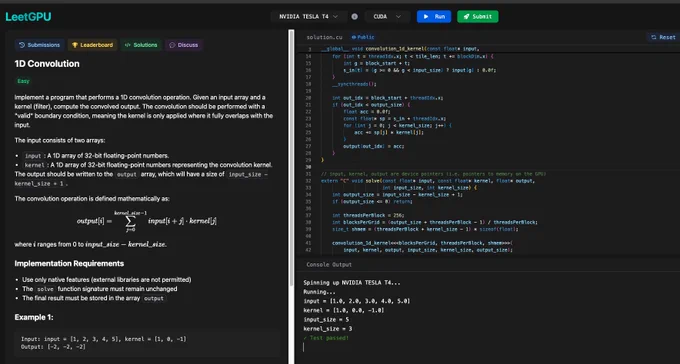Open the LeetGPU home logo
Screen dimensions: 680x364
click(x=28, y=16)
